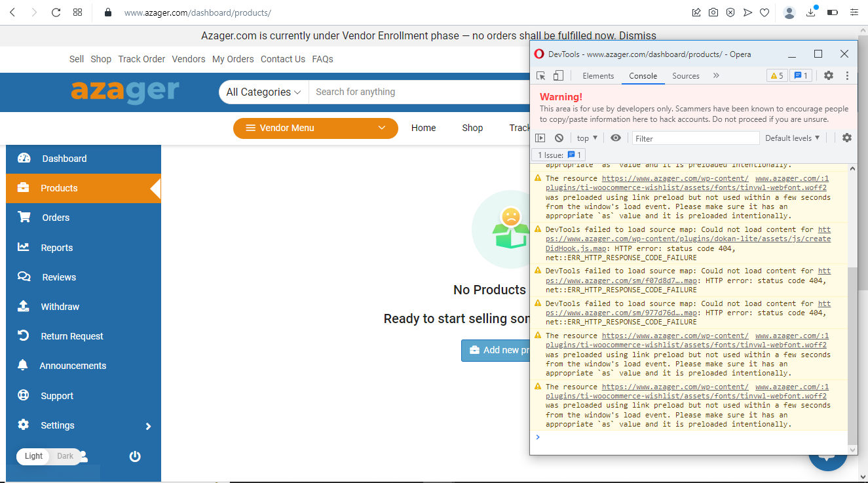Go back with the browser back arrow

tap(12, 12)
